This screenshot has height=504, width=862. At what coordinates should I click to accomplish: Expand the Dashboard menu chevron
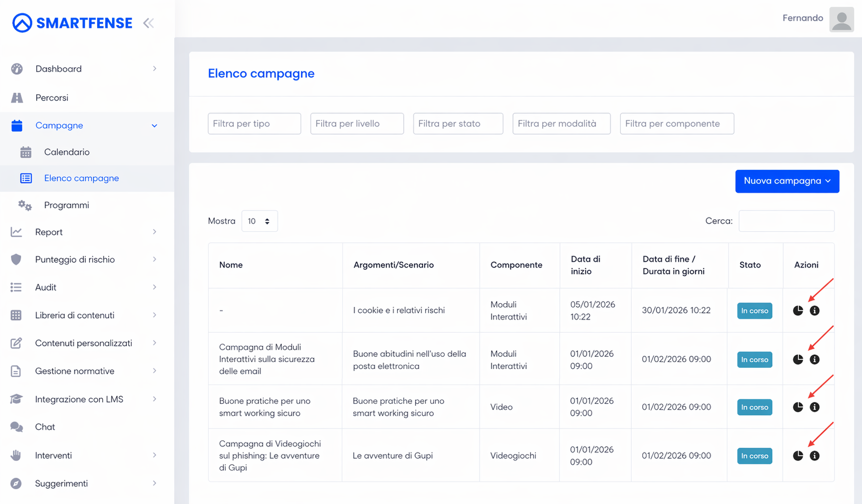pyautogui.click(x=155, y=69)
